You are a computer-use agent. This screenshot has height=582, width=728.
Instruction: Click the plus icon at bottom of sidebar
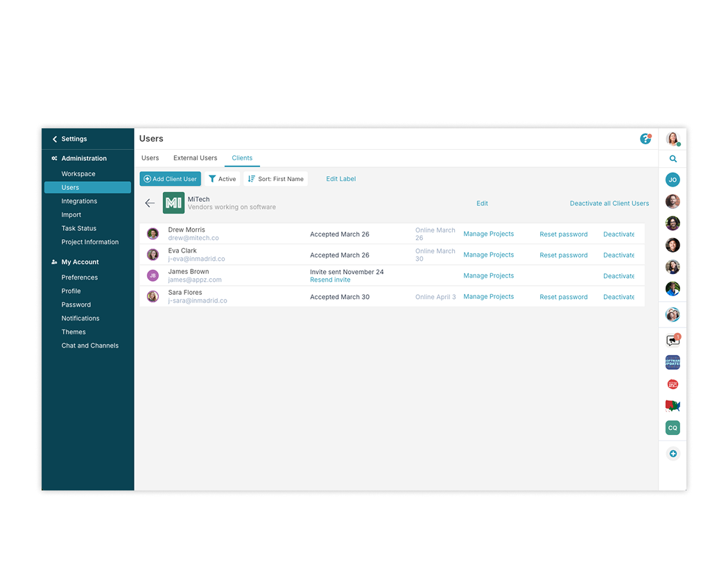tap(672, 453)
